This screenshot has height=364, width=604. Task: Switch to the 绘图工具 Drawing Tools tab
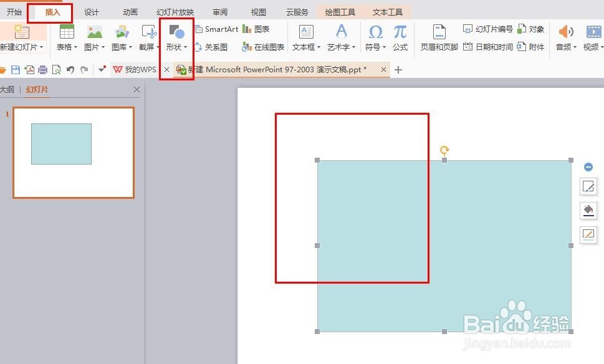pos(340,12)
